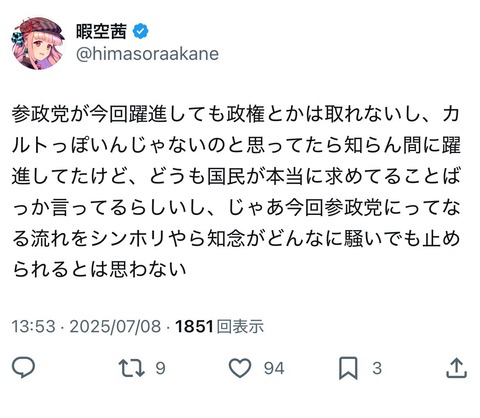
Task: Click the tweet's first line starting 参政党が今回
Action: (236, 114)
